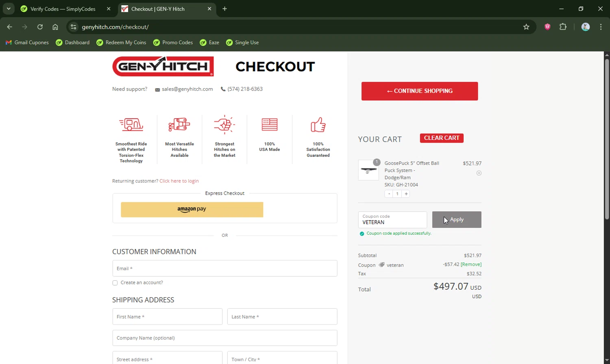610x364 pixels.
Task: Close the Checkout | GEN-Y Hitch tab
Action: (x=209, y=9)
